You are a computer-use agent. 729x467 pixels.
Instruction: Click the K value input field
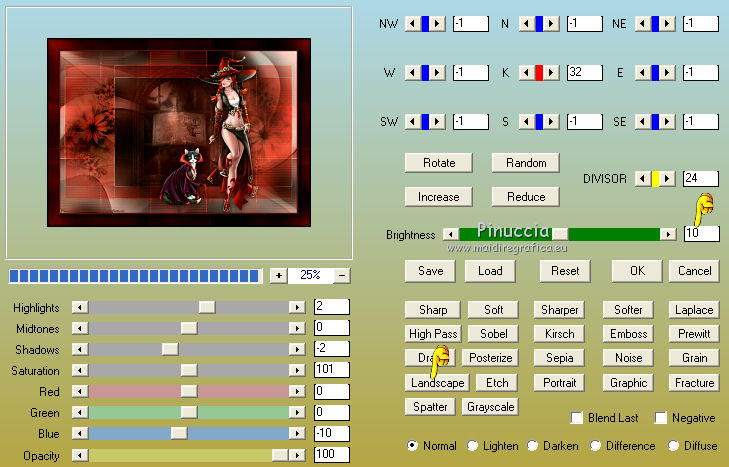click(585, 73)
